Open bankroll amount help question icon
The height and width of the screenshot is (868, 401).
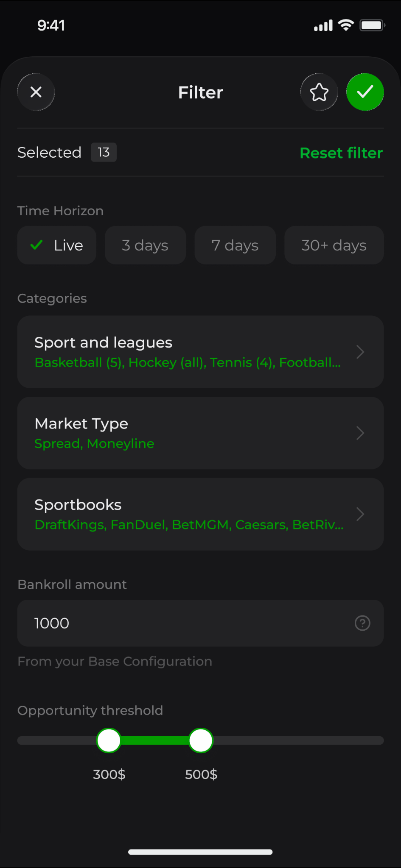[362, 623]
